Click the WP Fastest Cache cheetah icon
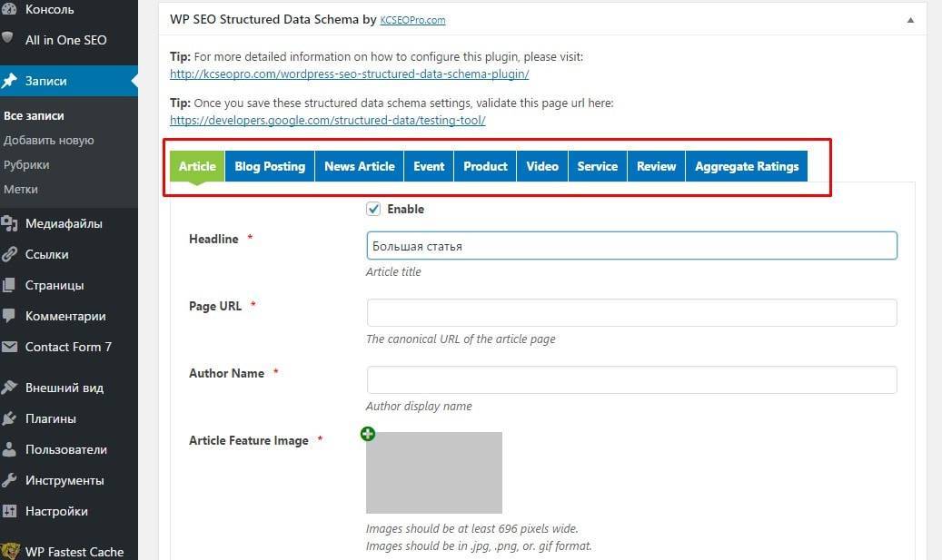 click(10, 551)
